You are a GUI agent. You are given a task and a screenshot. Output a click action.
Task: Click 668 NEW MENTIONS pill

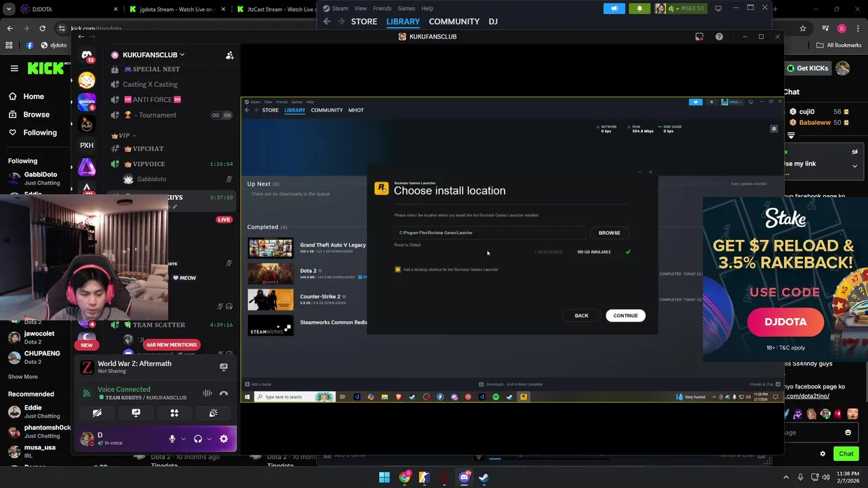point(172,345)
